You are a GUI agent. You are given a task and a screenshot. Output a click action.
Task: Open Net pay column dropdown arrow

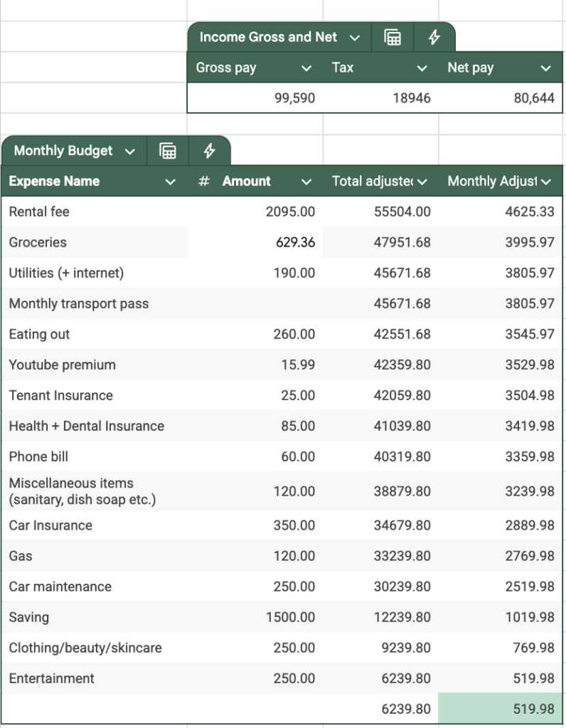546,68
